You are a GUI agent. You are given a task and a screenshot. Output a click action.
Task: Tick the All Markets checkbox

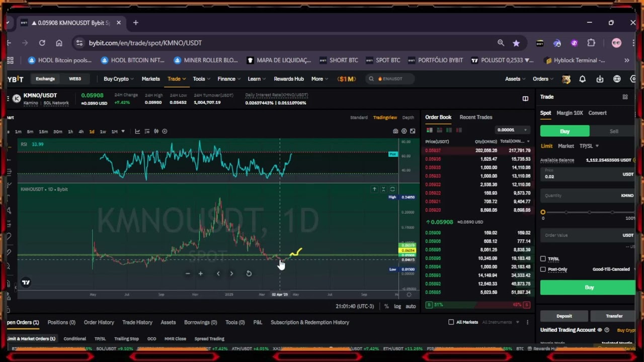point(451,322)
